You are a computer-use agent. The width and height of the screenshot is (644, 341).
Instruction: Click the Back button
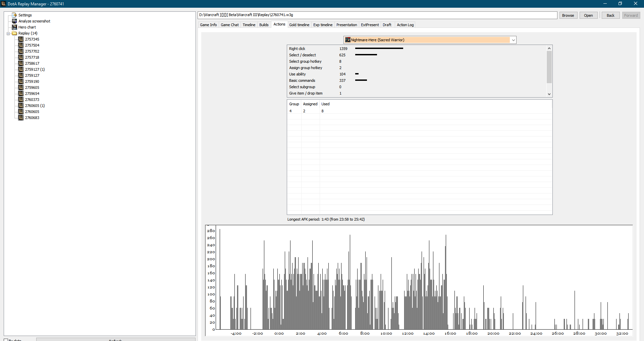tap(610, 15)
